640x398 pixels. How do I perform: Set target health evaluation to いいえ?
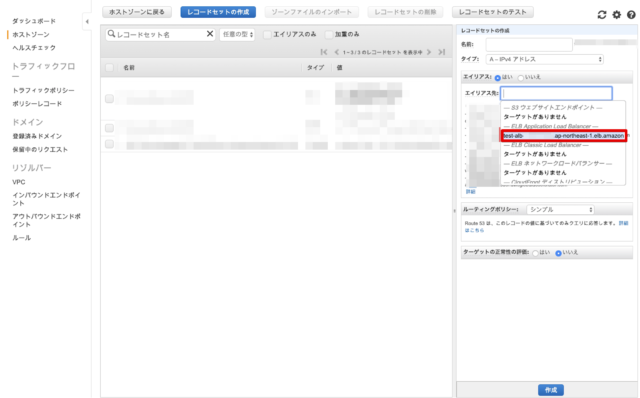pos(558,253)
